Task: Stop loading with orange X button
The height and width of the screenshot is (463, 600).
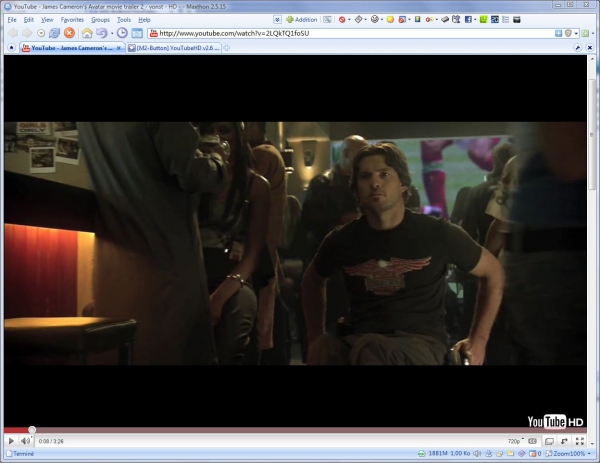Action: 69,33
